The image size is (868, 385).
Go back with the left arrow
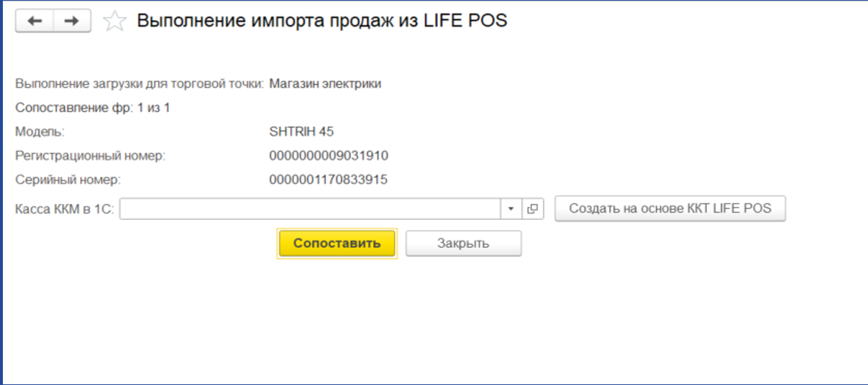pyautogui.click(x=35, y=22)
